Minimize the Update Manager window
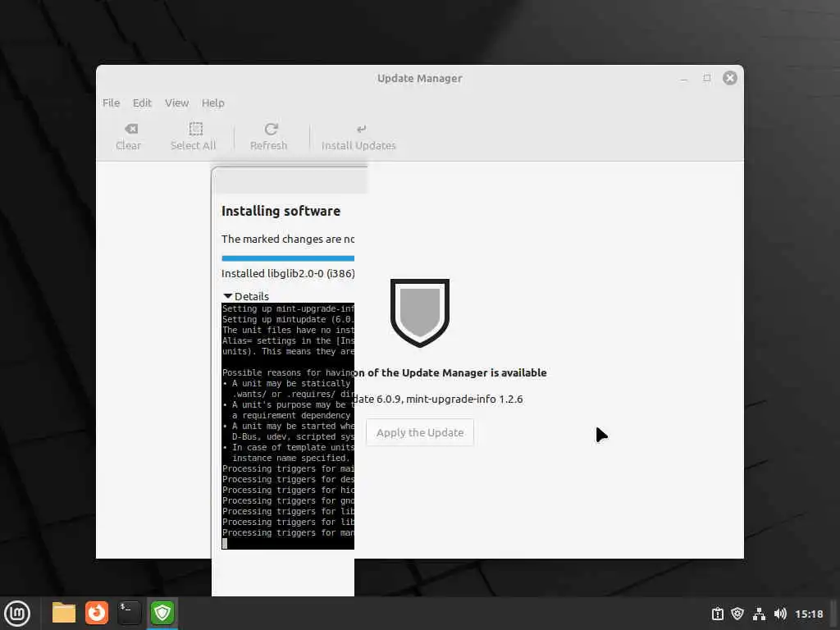This screenshot has height=630, width=840. pos(684,79)
